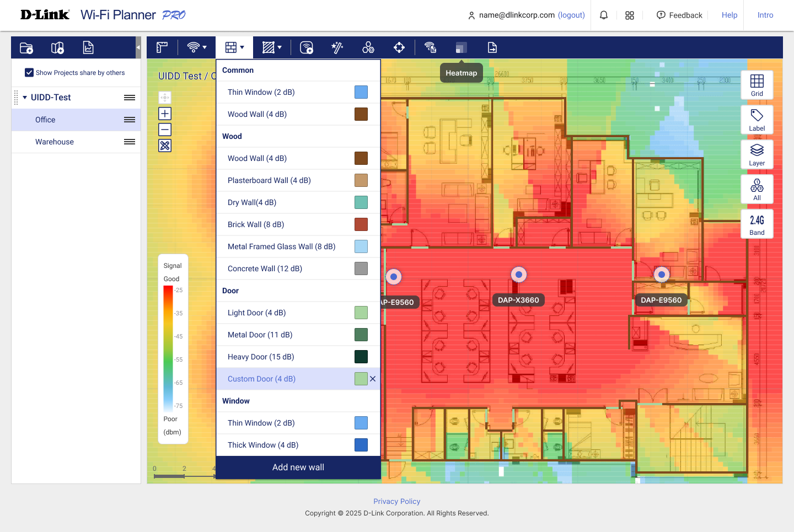Viewport: 794px width, 532px height.
Task: Choose Concrete Wall (12 dB)
Action: pos(298,268)
